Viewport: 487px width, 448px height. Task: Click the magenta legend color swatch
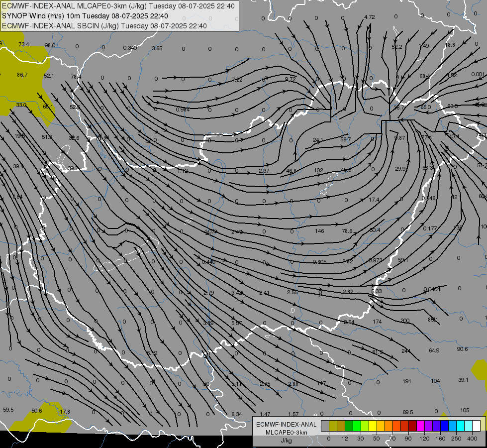pyautogui.click(x=421, y=426)
